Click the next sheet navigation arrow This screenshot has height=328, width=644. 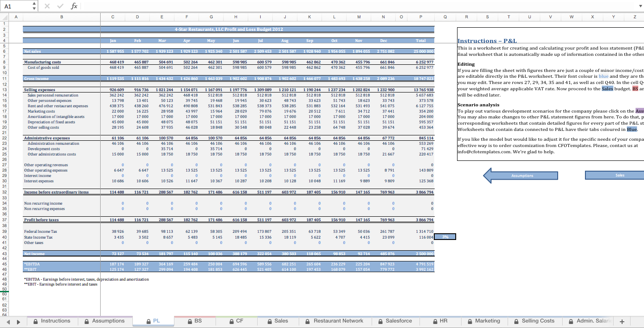point(19,321)
